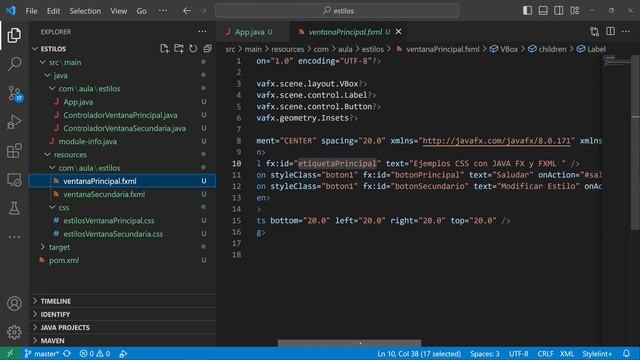Customize the editor layout

pyautogui.click(x=575, y=11)
